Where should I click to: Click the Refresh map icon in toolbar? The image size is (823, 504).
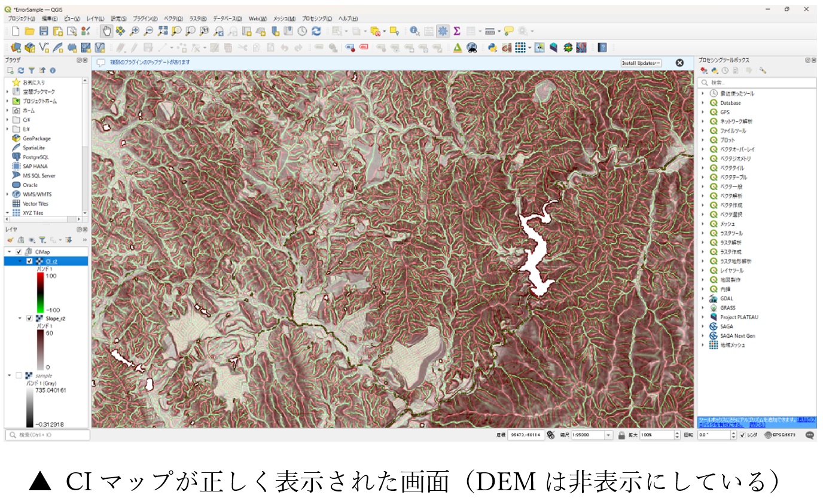click(316, 31)
